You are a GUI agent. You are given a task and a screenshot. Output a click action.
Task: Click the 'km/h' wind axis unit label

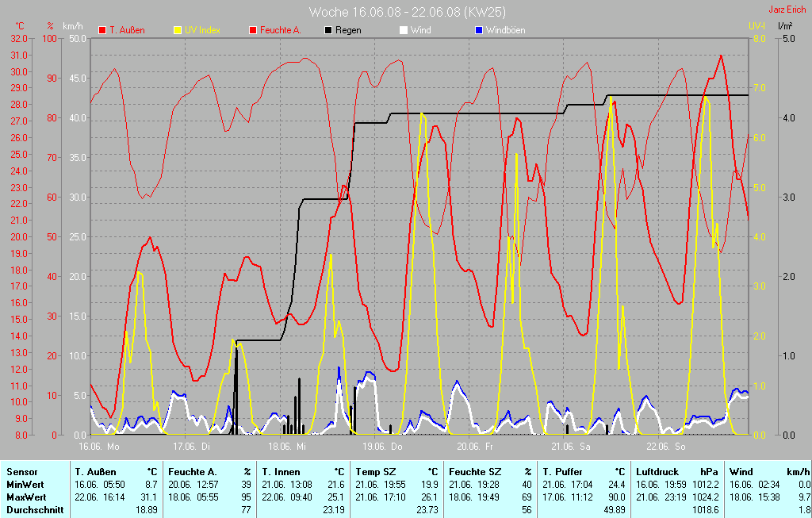click(72, 26)
